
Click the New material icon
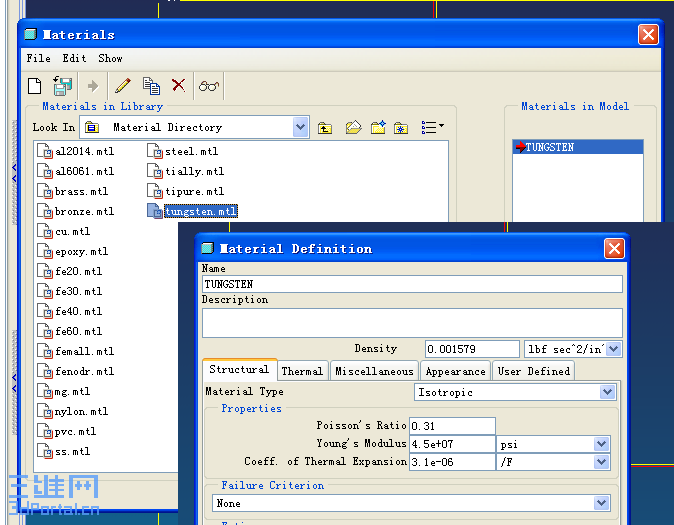(x=35, y=86)
